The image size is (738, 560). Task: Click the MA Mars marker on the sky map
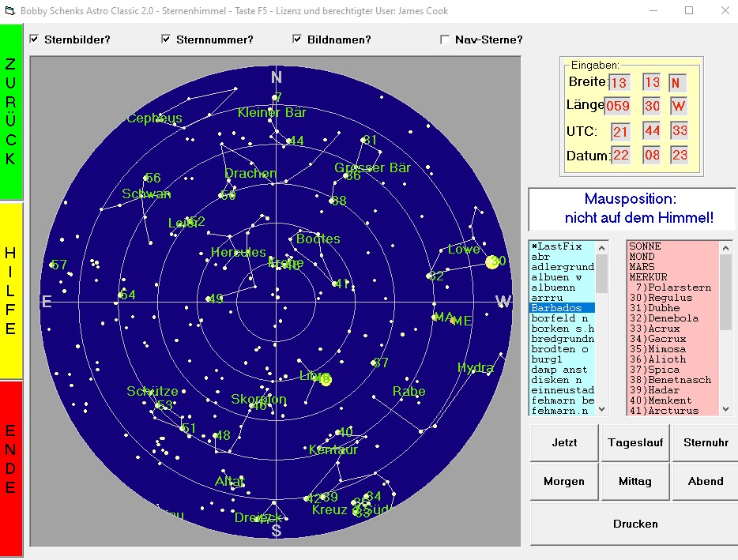point(442,317)
